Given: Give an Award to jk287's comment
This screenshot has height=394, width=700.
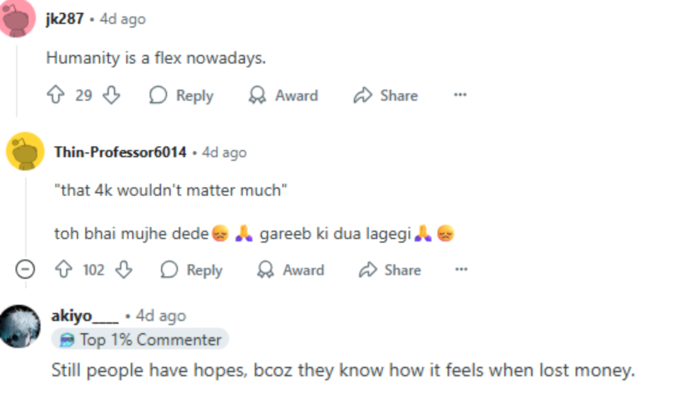Looking at the screenshot, I should pyautogui.click(x=283, y=95).
